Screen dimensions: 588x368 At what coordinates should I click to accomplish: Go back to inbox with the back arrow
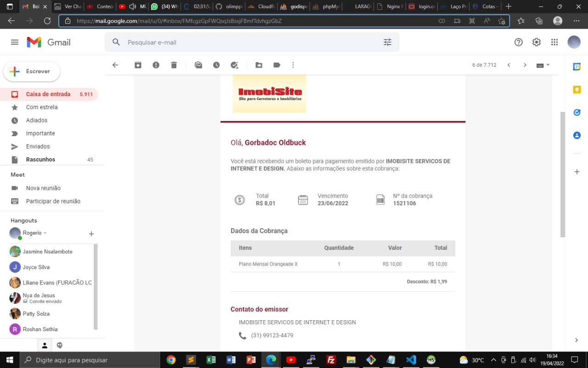tap(115, 65)
